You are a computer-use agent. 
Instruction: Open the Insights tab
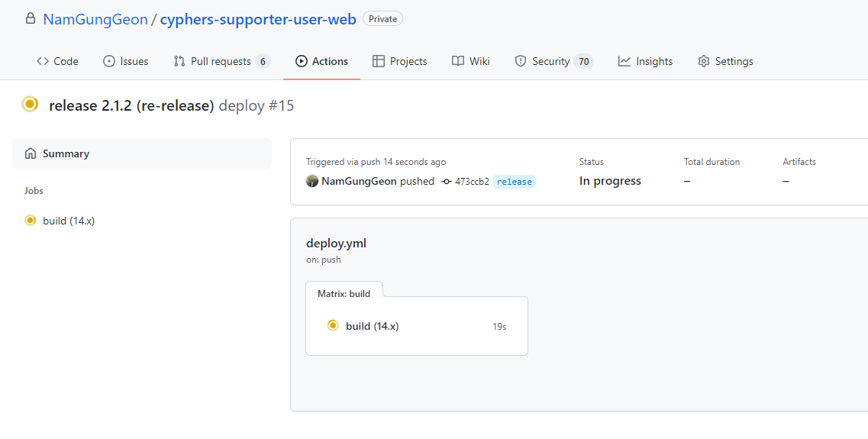pyautogui.click(x=645, y=61)
